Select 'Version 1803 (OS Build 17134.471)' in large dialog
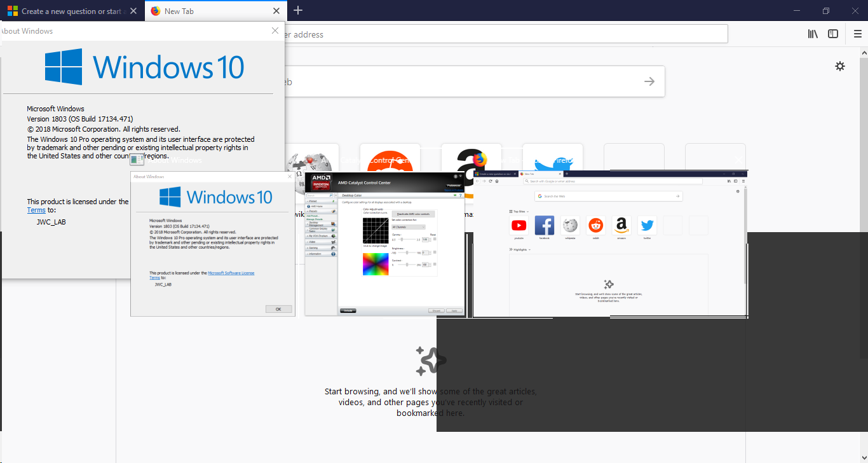 click(x=80, y=118)
